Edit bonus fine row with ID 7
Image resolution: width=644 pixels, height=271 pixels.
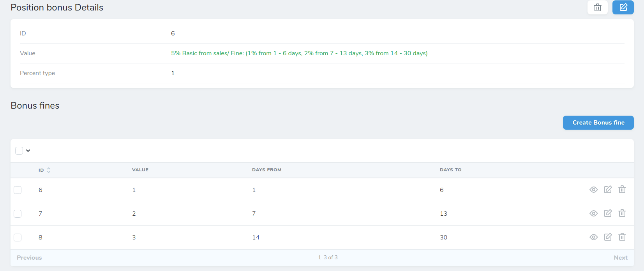point(608,213)
